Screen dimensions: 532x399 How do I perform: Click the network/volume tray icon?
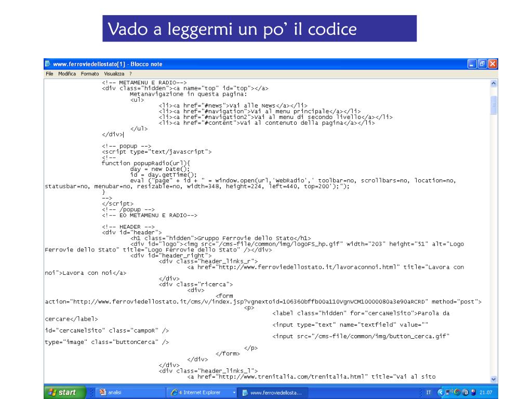(449, 392)
